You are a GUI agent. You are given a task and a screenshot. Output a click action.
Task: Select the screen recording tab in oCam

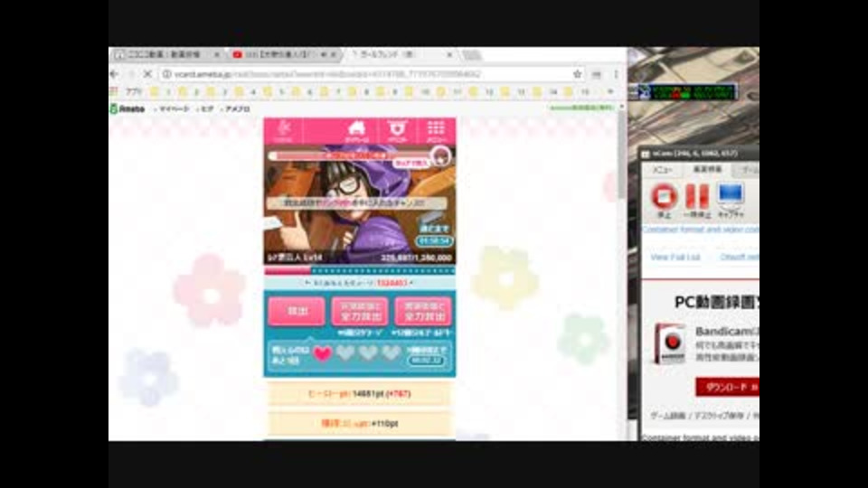pyautogui.click(x=707, y=169)
